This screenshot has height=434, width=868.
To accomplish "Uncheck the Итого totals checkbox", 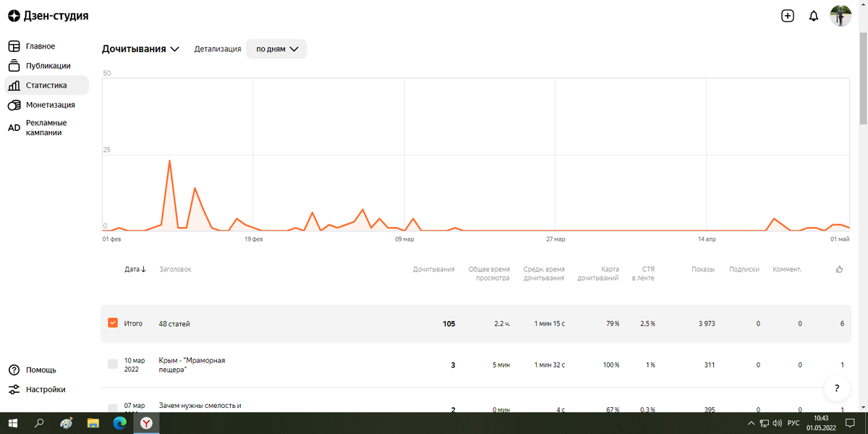I will pos(112,323).
